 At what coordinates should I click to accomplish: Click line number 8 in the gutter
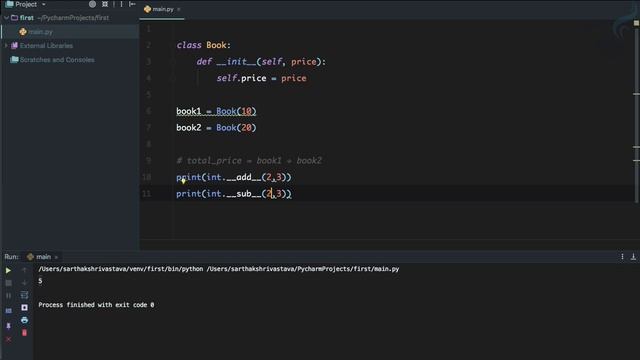pyautogui.click(x=148, y=144)
